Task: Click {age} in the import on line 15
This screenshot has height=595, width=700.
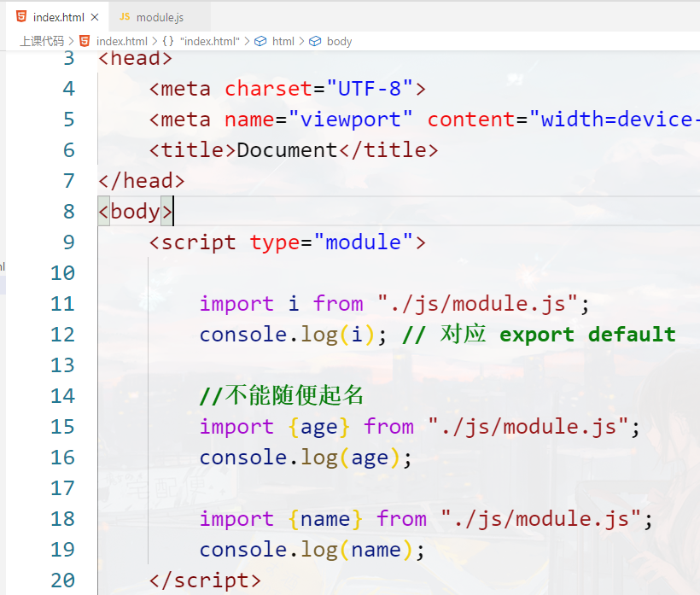Action: (x=318, y=427)
